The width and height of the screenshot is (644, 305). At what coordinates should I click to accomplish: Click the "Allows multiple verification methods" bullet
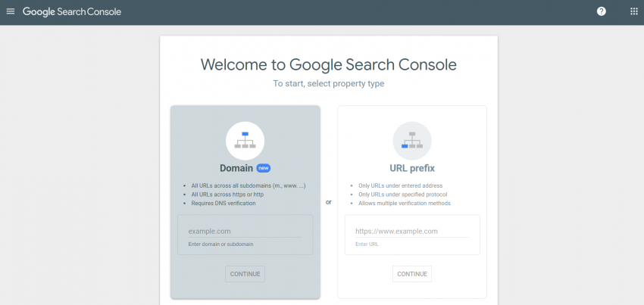[405, 203]
